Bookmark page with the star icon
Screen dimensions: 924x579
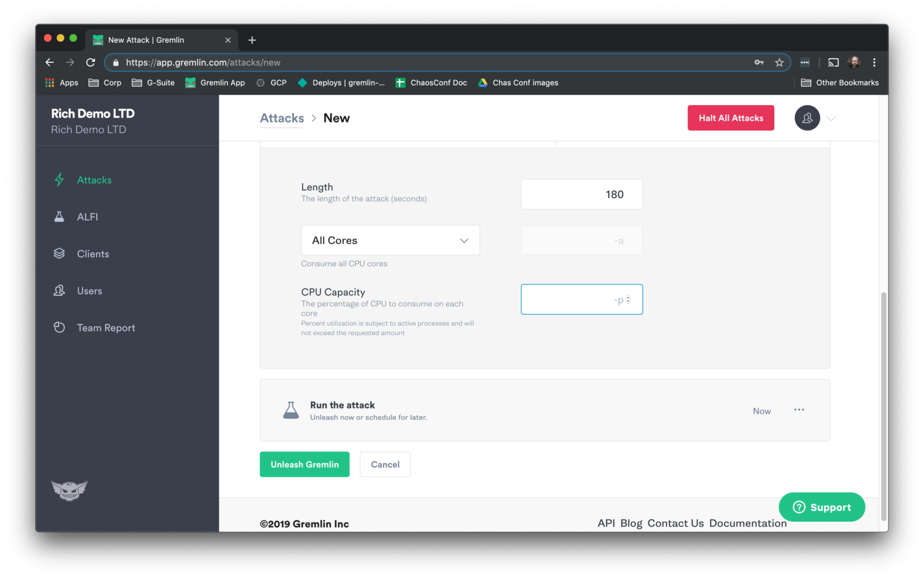pos(779,62)
